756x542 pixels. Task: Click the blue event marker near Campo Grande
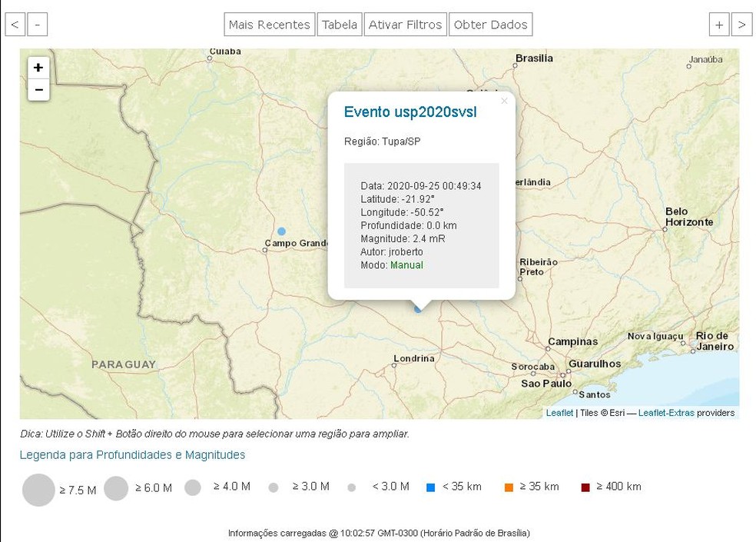(282, 231)
